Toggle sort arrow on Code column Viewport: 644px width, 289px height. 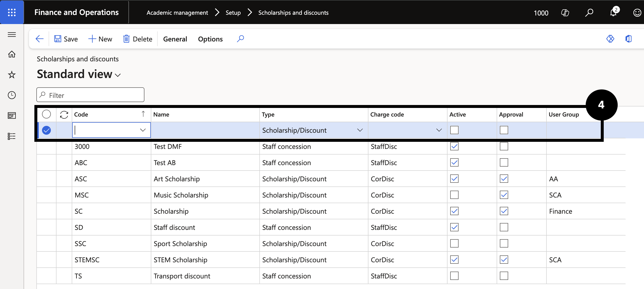[x=143, y=114]
